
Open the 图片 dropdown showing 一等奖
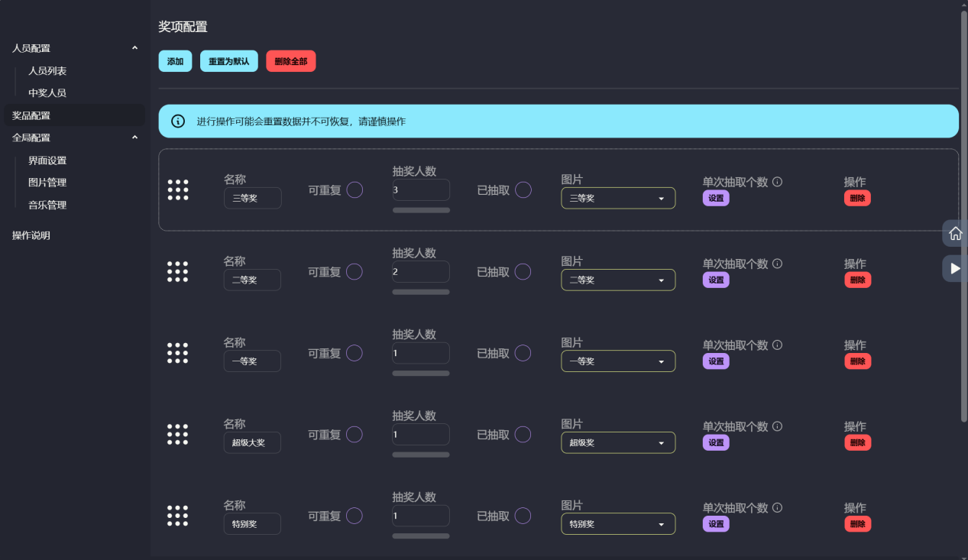(618, 361)
